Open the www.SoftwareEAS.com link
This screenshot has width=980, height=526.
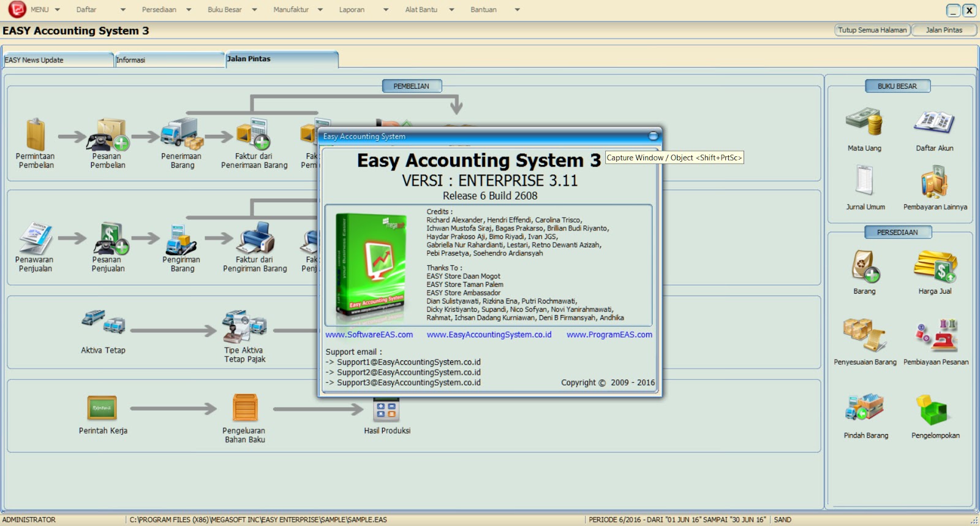pos(369,335)
